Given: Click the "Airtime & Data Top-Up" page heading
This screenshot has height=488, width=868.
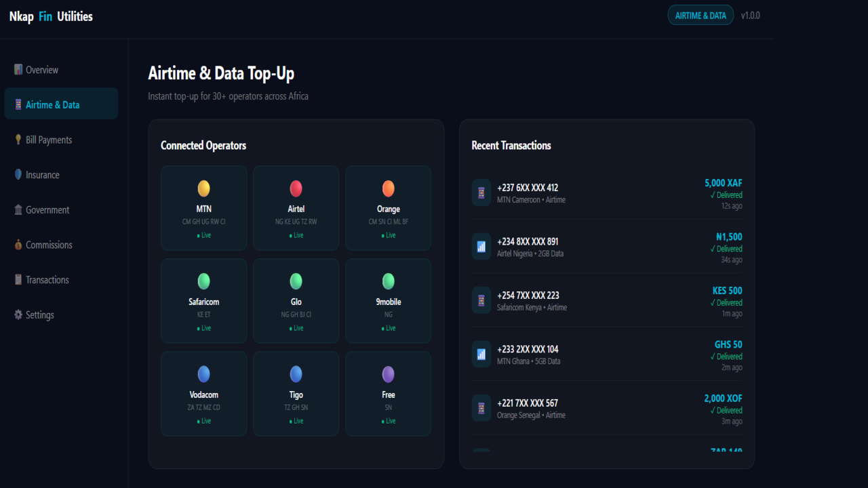Looking at the screenshot, I should pos(221,73).
